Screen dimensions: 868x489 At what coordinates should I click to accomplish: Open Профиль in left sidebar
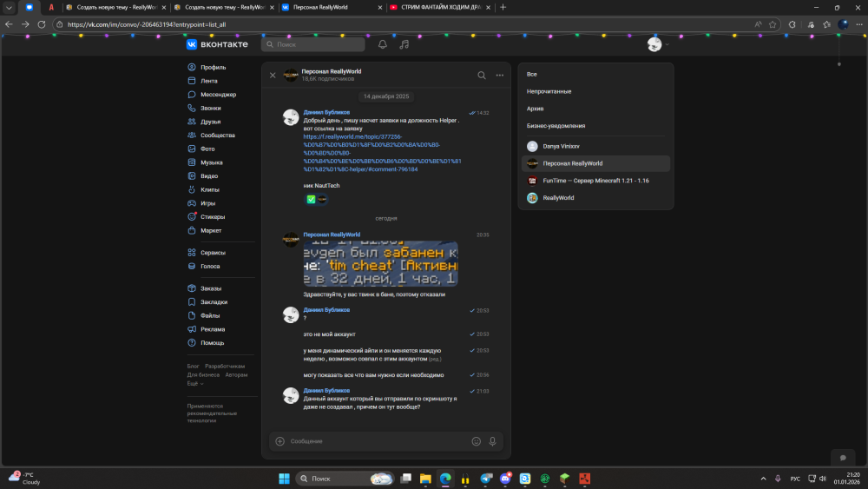click(x=214, y=67)
